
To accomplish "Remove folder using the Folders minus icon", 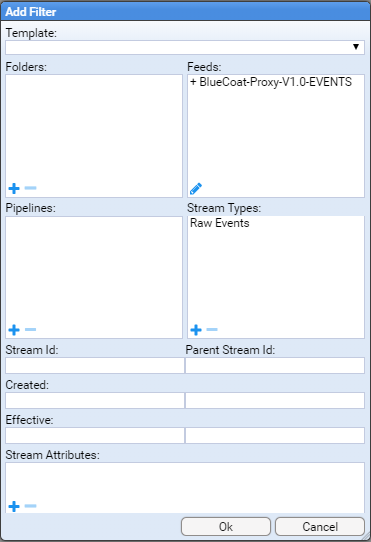I will (30, 188).
